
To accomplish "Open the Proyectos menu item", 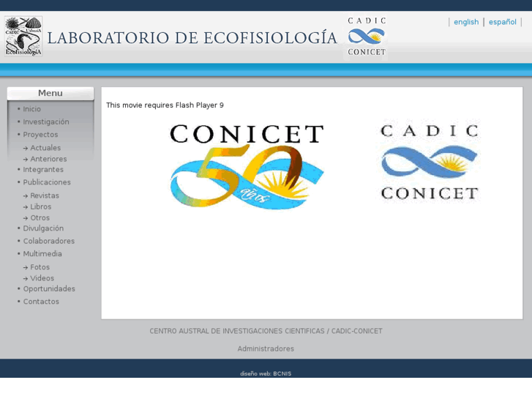I will (40, 135).
